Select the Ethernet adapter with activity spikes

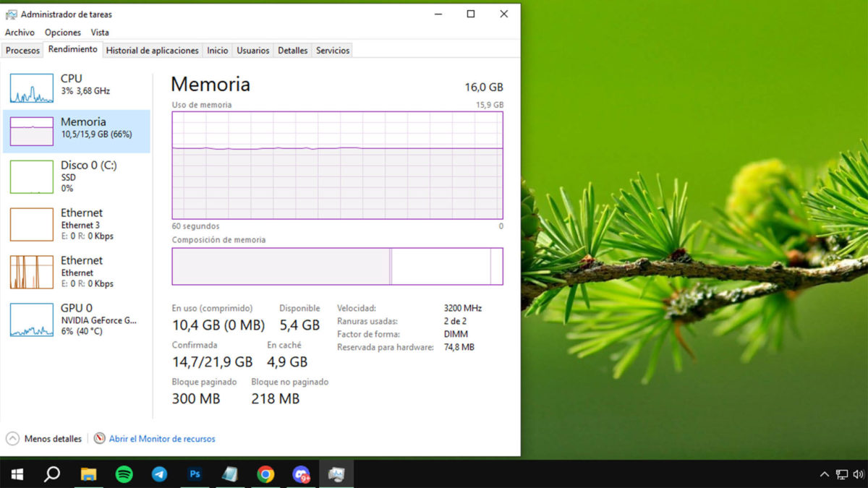[x=77, y=272]
